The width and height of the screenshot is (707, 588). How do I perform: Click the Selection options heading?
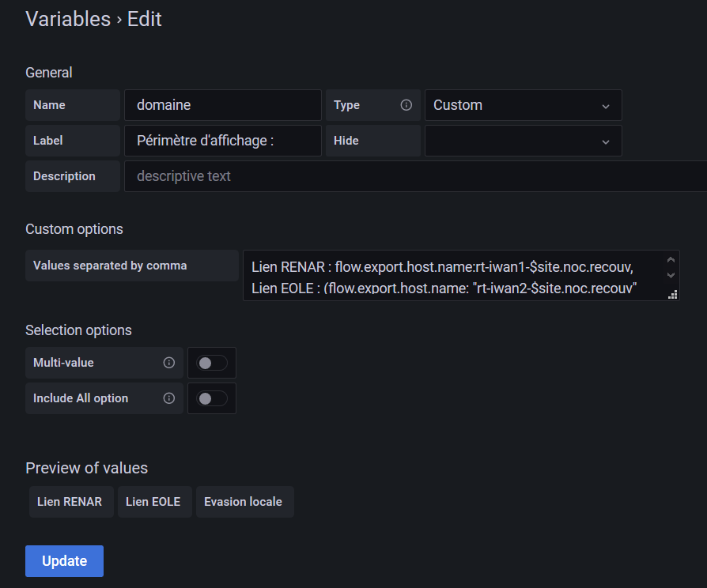click(x=78, y=330)
